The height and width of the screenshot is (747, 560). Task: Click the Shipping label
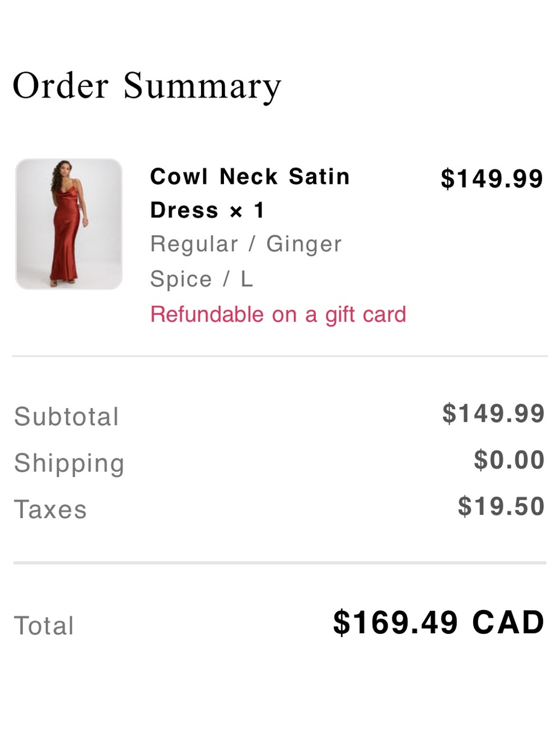[69, 463]
